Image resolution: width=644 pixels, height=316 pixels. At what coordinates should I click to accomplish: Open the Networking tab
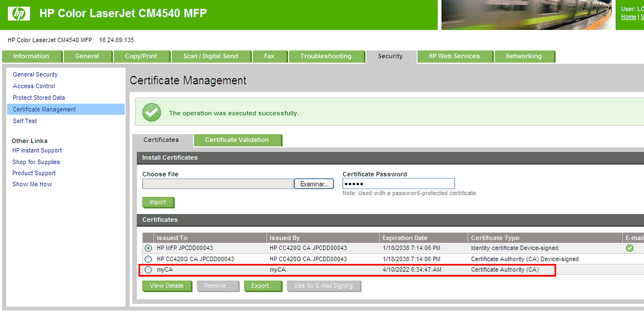pos(523,57)
